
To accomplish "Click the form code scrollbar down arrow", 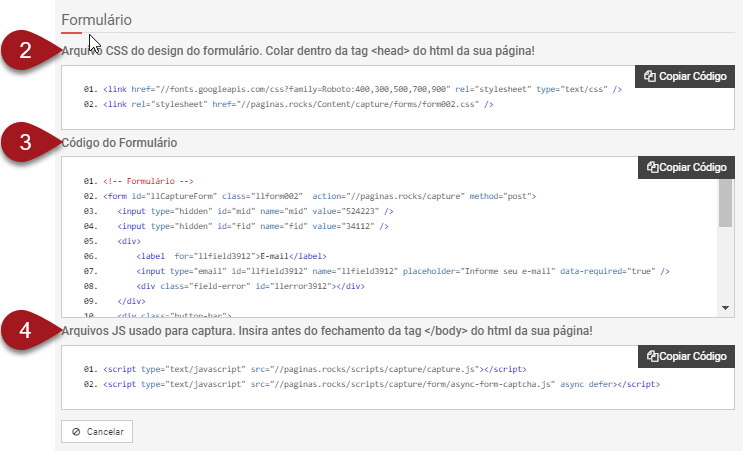I will (726, 309).
